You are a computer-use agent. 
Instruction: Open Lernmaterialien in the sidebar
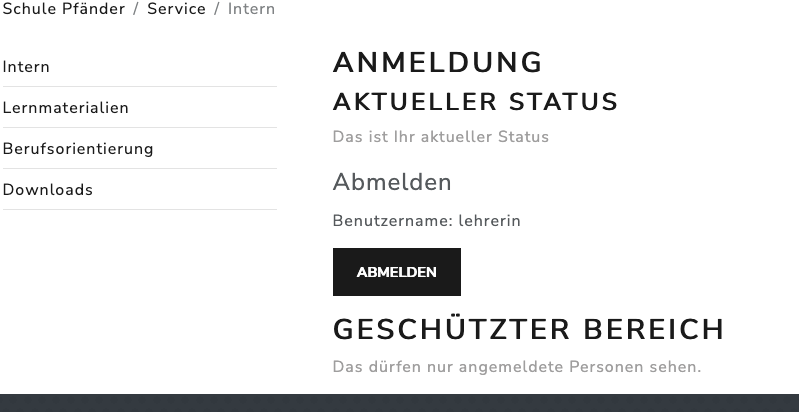click(66, 107)
